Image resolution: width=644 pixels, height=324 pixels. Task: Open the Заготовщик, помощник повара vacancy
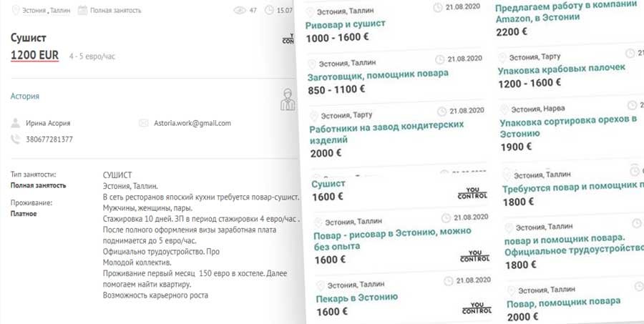pyautogui.click(x=378, y=75)
